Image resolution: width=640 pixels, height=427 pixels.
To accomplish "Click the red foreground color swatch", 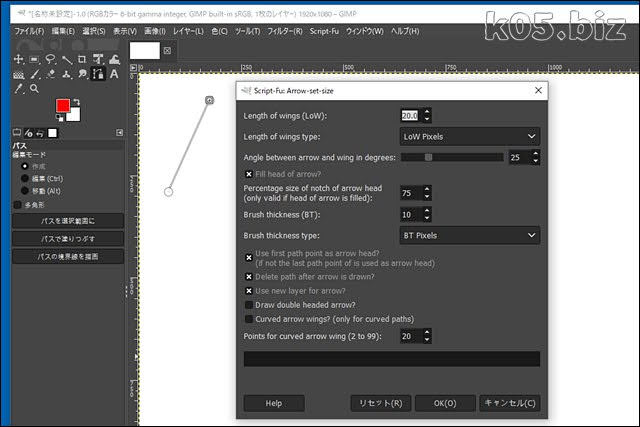I will (x=62, y=105).
